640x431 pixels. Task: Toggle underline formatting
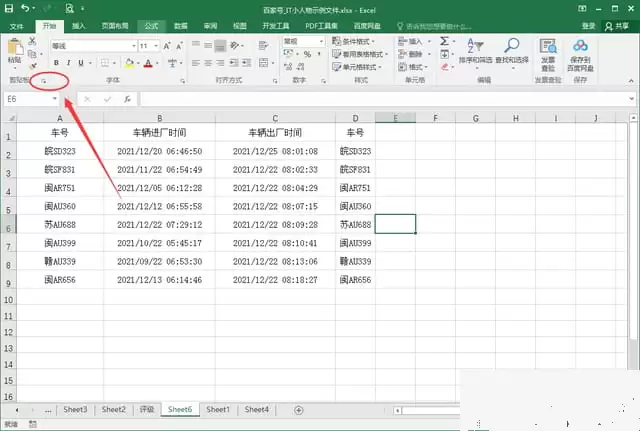(x=81, y=63)
